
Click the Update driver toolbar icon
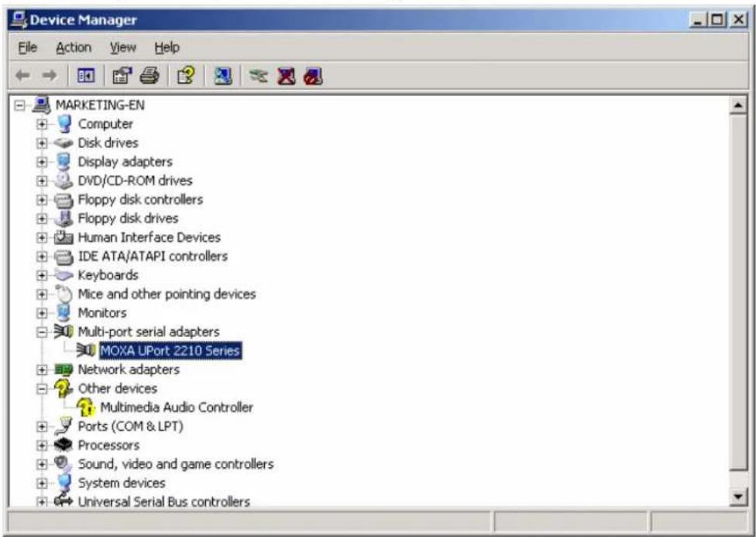259,76
